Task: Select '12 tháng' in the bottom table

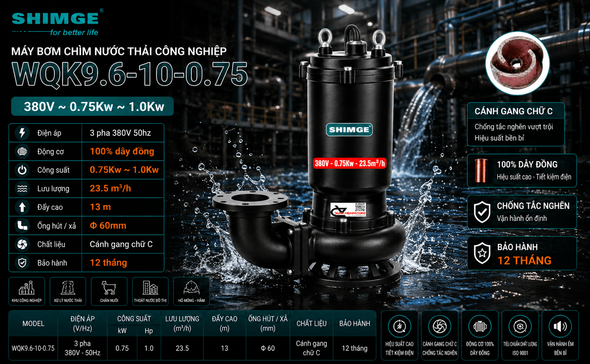Action: [355, 348]
